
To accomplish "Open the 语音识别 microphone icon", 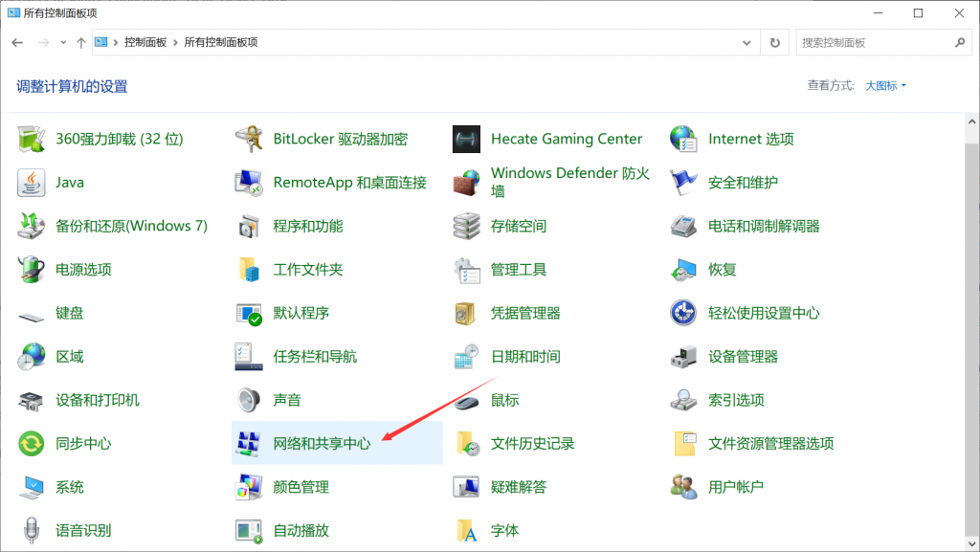I will point(32,531).
